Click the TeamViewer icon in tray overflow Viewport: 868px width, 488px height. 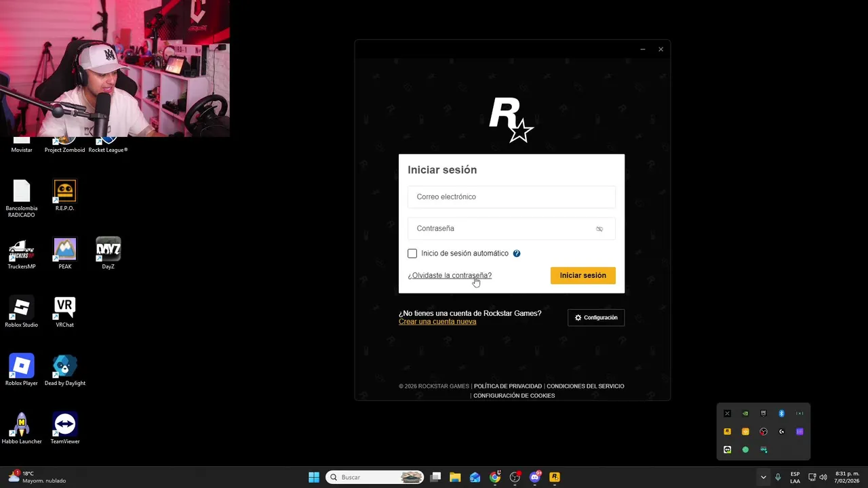coord(727,449)
